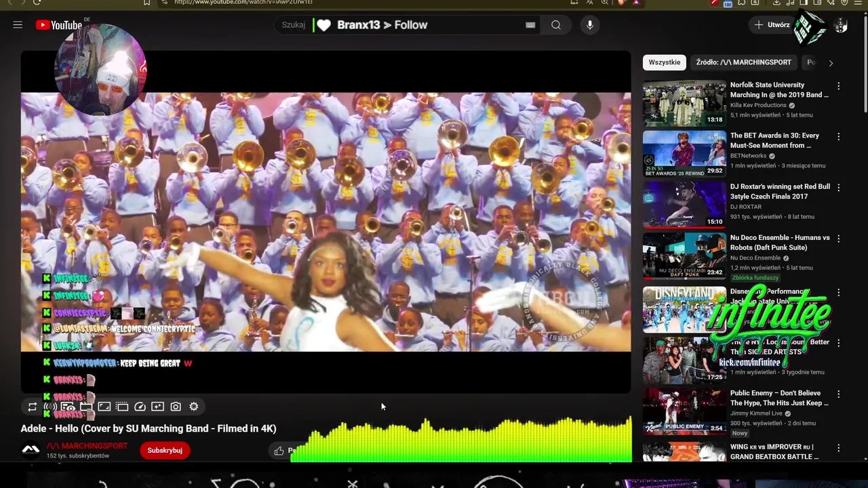Open on-screen keyboard icon in search box
The image size is (868, 488).
530,25
